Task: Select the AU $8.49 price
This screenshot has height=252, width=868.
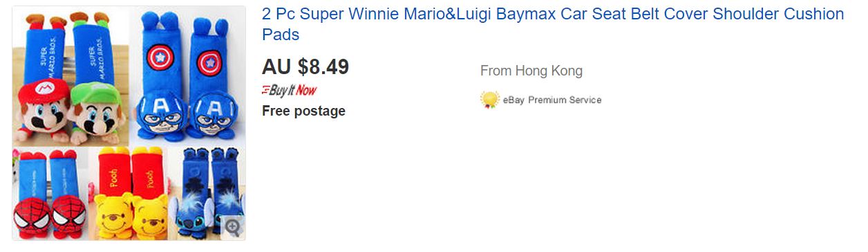Action: [x=305, y=66]
